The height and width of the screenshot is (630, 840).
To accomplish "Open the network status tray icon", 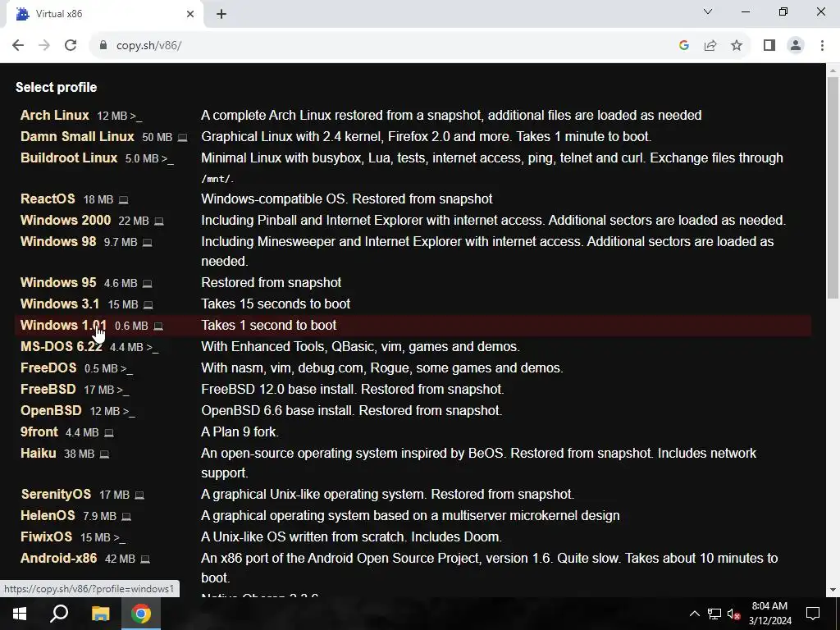I will [x=714, y=614].
